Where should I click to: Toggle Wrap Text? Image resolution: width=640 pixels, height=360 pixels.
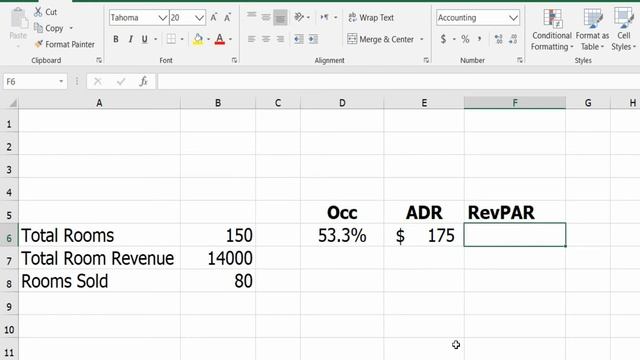[371, 18]
